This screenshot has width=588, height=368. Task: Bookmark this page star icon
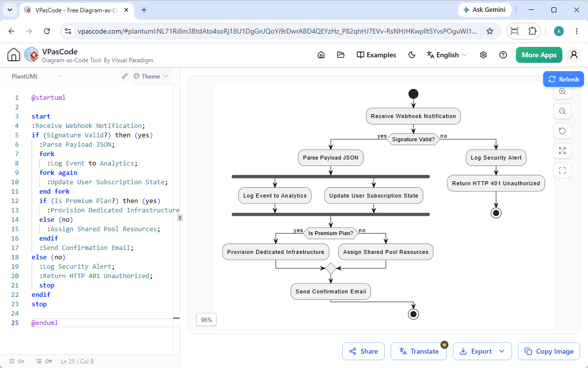click(490, 31)
